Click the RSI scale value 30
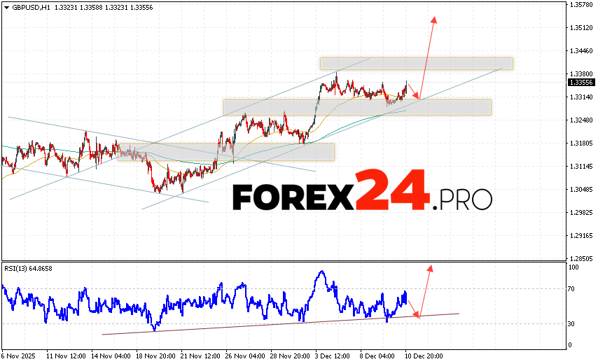This screenshot has width=598, height=364. 571,324
